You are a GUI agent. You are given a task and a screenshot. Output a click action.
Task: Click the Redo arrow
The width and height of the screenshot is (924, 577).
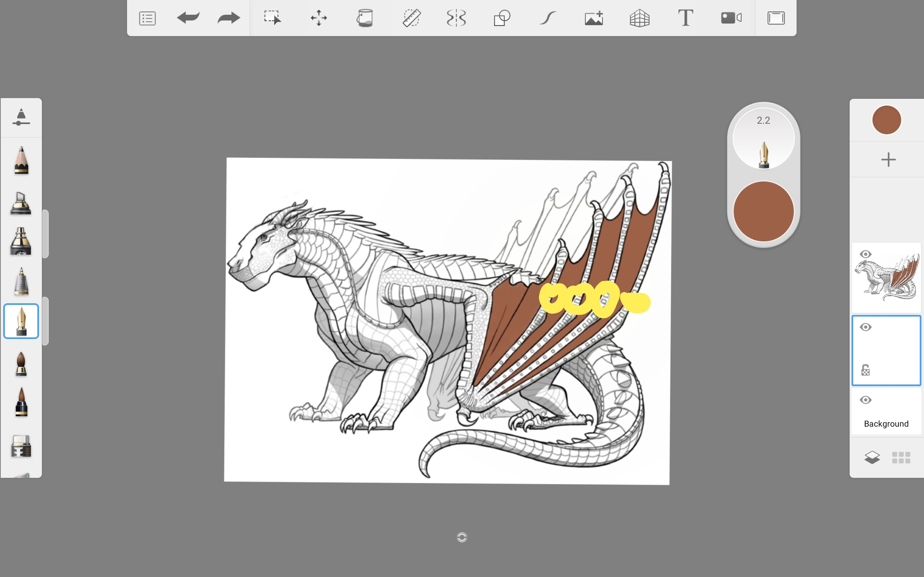click(229, 18)
